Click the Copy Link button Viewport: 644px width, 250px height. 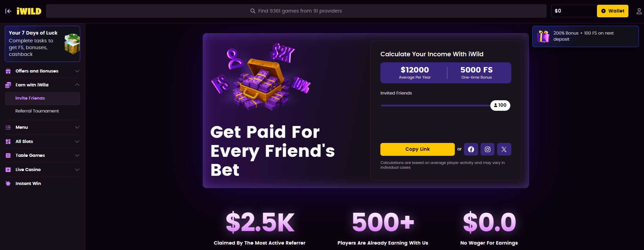(x=417, y=149)
